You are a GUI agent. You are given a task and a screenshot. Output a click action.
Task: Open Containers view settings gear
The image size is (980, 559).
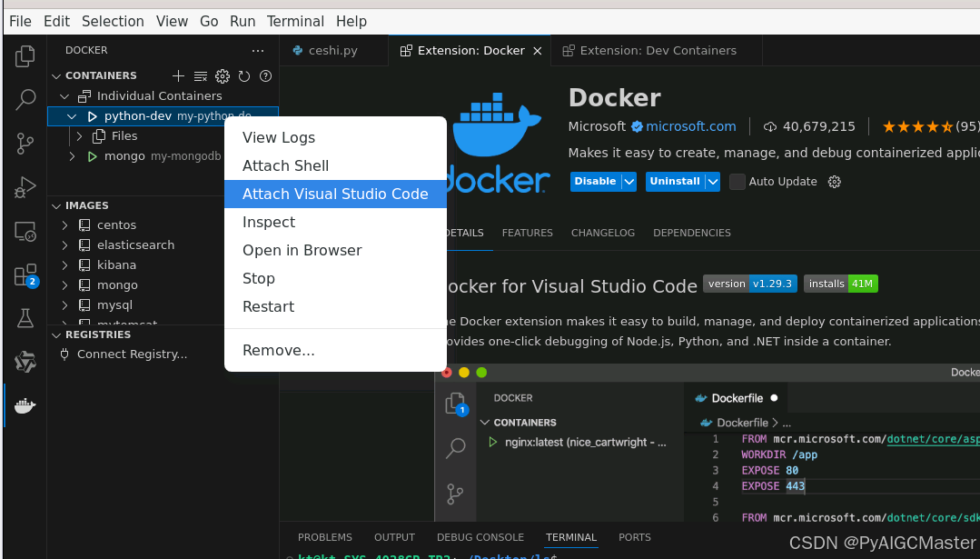coord(223,76)
